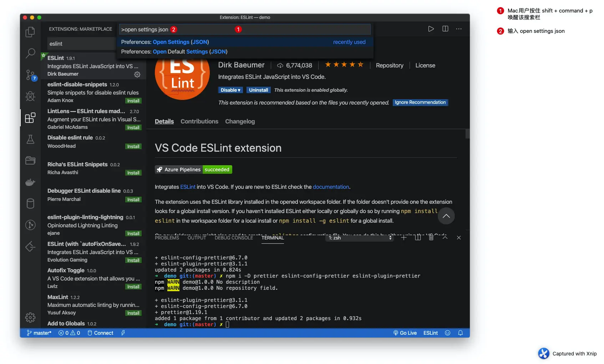This screenshot has height=364, width=604.
Task: Select the TERMINAL panel tab
Action: [x=273, y=238]
